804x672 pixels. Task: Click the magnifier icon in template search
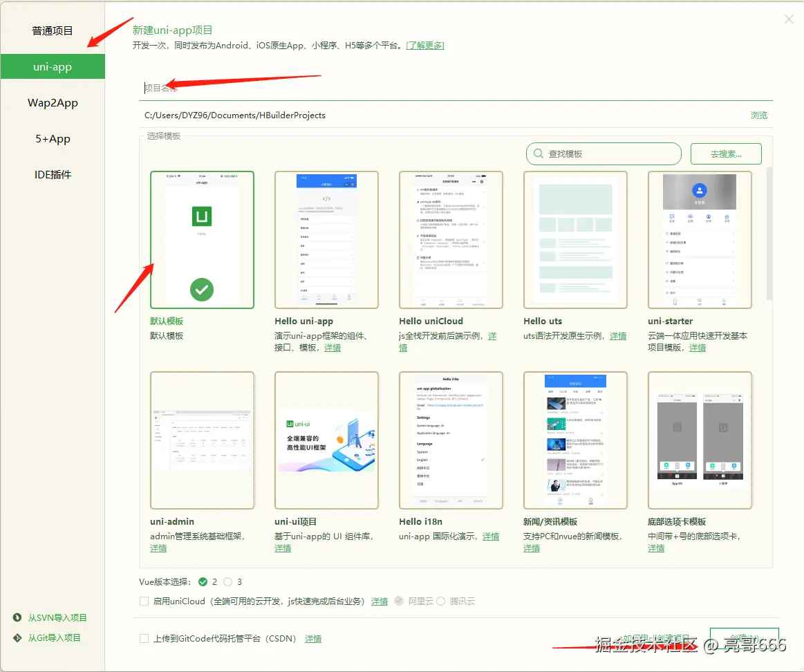click(539, 153)
